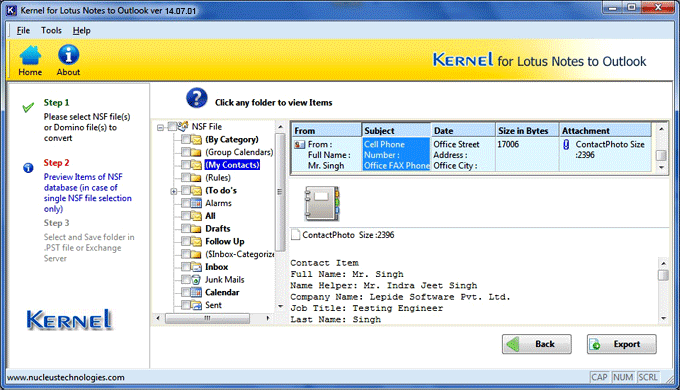Click the folder tree horizontal scrollbar thumb
680x390 pixels.
(207, 318)
